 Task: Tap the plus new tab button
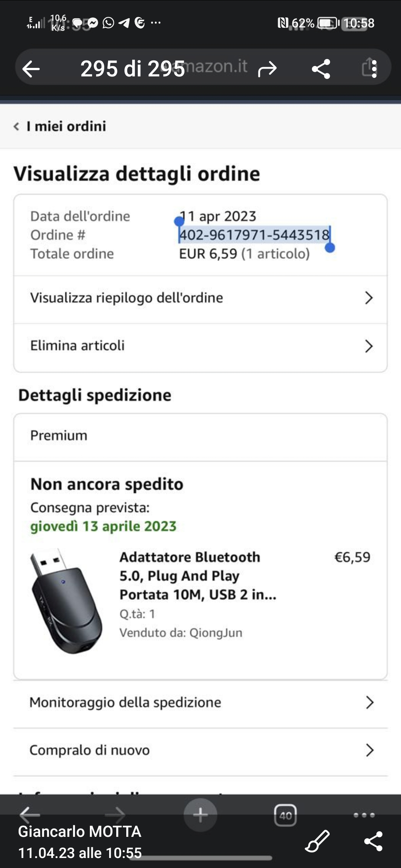pos(200,815)
